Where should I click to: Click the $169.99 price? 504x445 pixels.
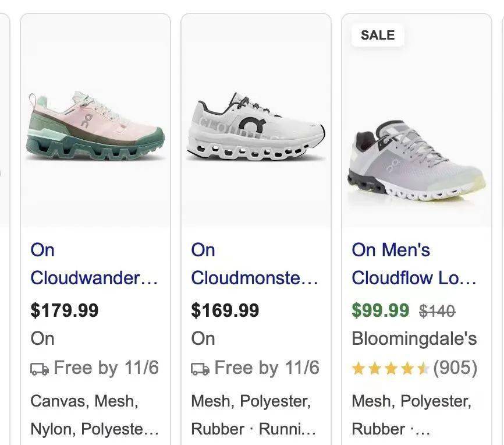[x=225, y=310]
